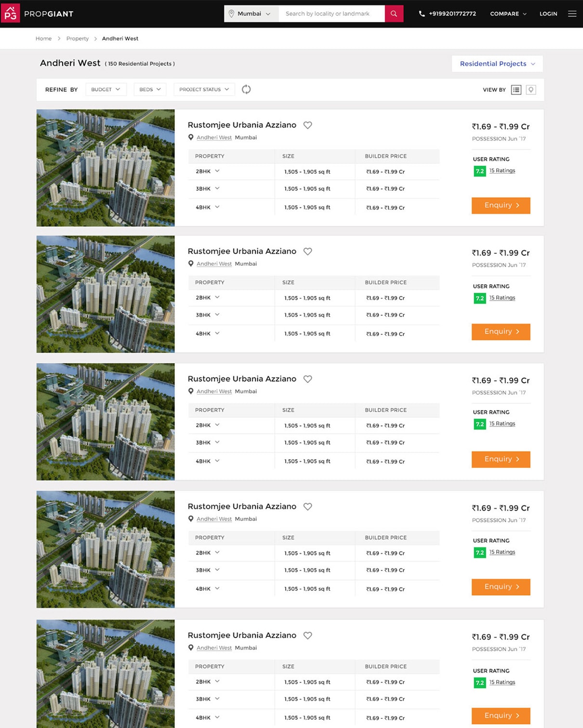Open the Compare dropdown
The height and width of the screenshot is (728, 583).
coord(508,14)
